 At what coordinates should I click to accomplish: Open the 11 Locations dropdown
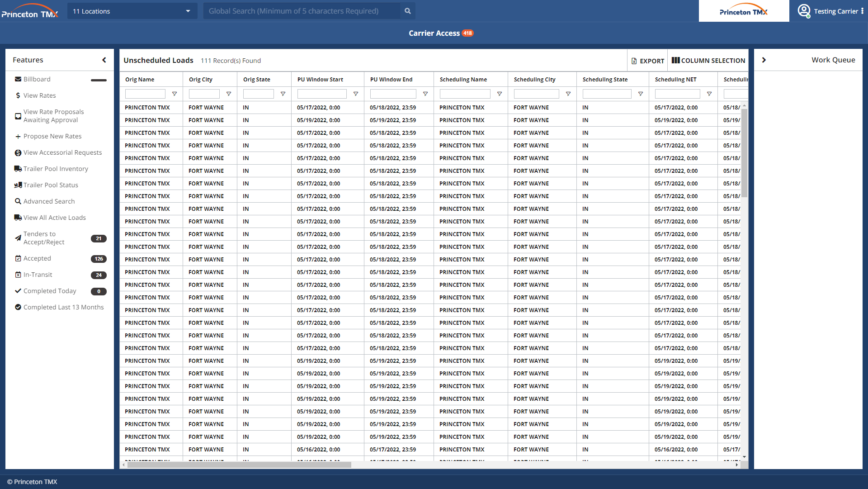point(132,11)
